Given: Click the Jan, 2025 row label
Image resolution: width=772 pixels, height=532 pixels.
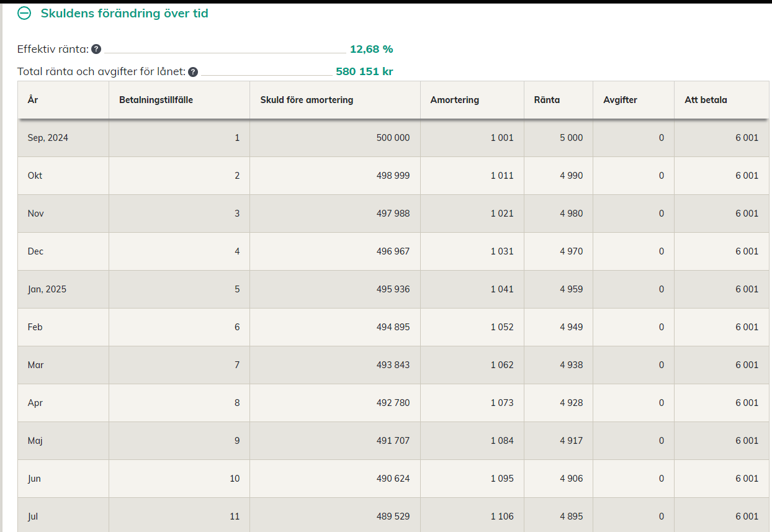Looking at the screenshot, I should click(x=47, y=289).
